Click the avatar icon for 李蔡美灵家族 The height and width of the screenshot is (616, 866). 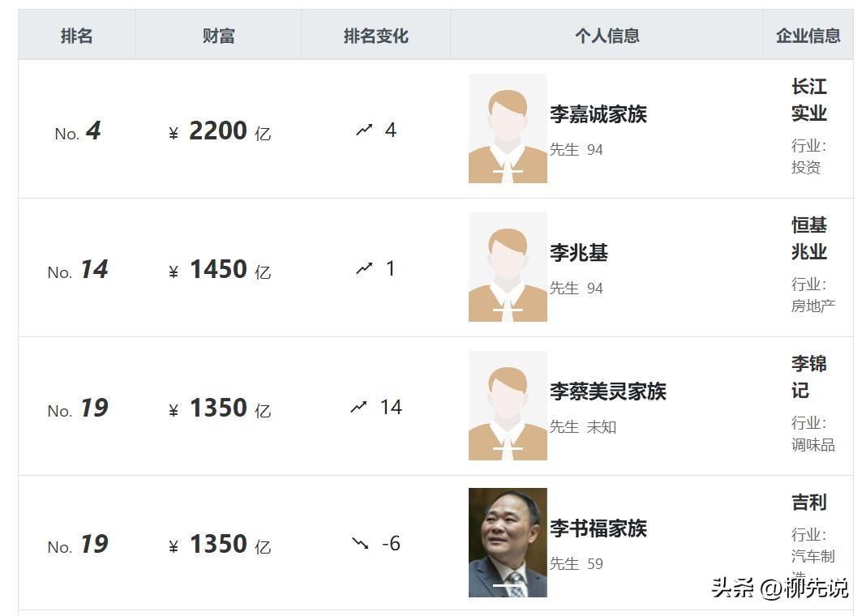coord(508,406)
